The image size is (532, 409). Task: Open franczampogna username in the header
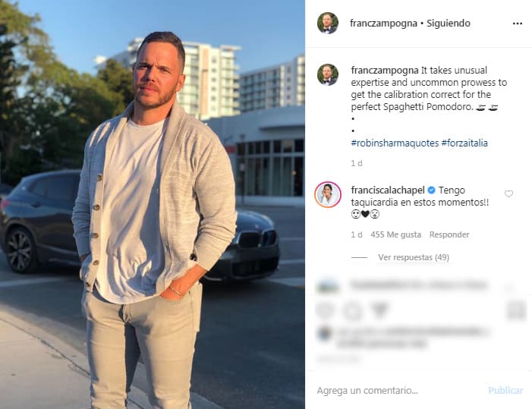click(x=383, y=24)
